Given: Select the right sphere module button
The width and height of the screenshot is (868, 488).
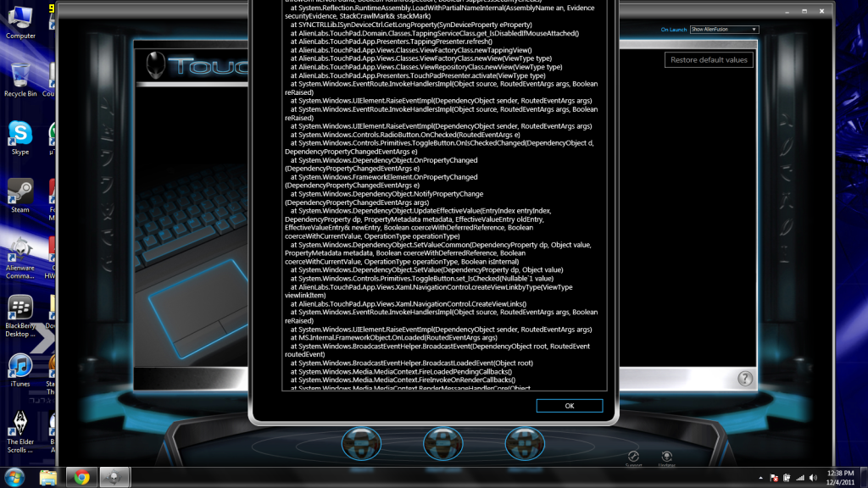Looking at the screenshot, I should (525, 444).
